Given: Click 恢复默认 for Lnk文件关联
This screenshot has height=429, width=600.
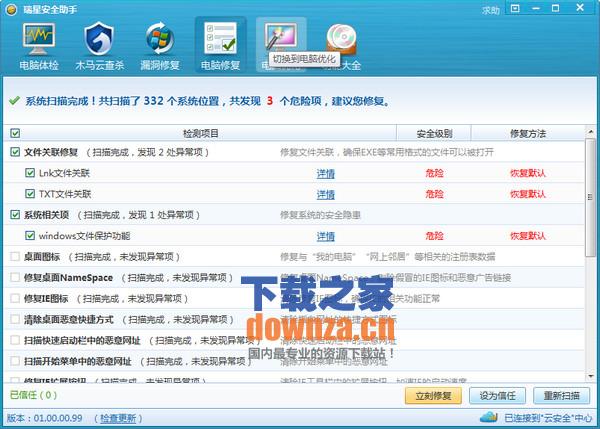Looking at the screenshot, I should click(x=528, y=173).
